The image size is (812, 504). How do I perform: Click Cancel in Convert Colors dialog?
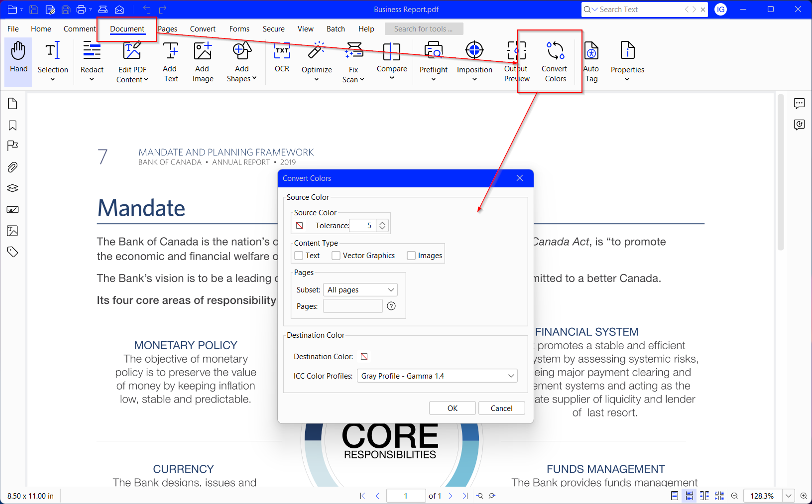[501, 408]
